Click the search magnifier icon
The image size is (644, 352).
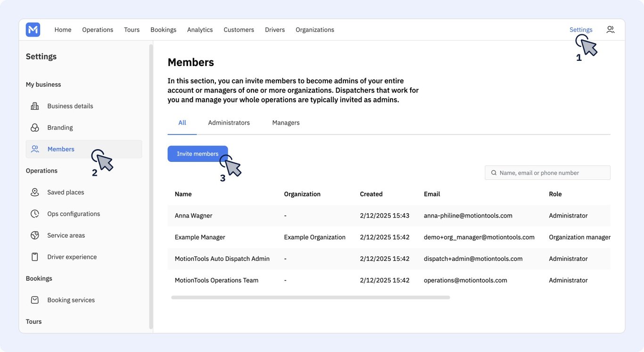click(x=494, y=173)
